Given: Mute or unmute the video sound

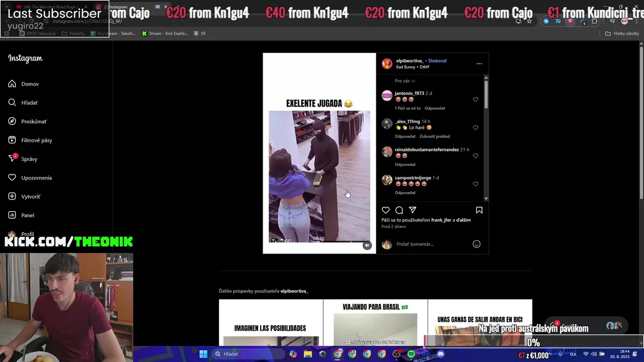Looking at the screenshot, I should click(x=367, y=245).
